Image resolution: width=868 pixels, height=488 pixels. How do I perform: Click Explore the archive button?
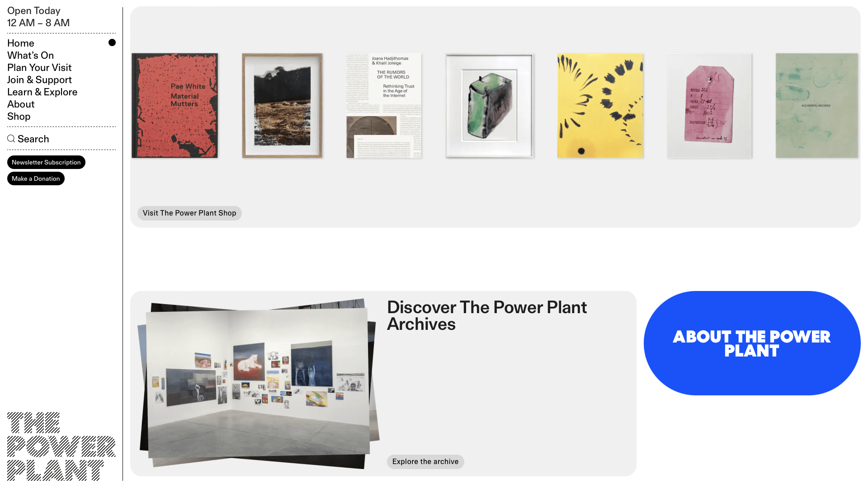(425, 461)
